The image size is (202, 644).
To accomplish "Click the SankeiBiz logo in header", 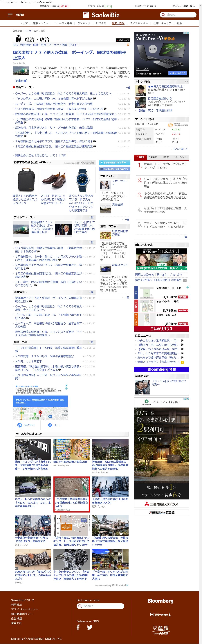I will (x=101, y=15).
